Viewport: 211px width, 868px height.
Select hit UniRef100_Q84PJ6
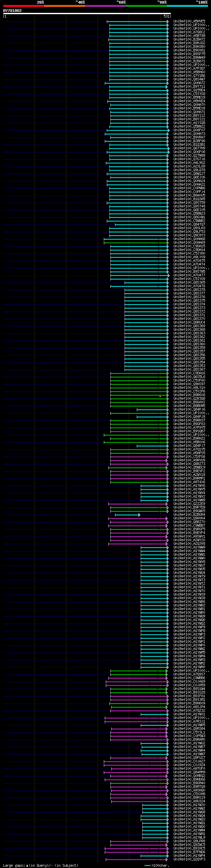pyautogui.click(x=189, y=409)
